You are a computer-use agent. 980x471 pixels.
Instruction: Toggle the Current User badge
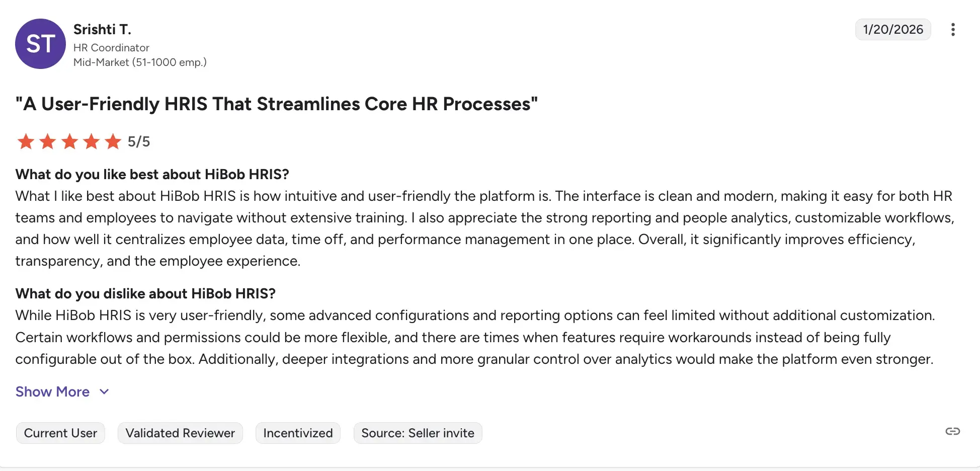(60, 433)
